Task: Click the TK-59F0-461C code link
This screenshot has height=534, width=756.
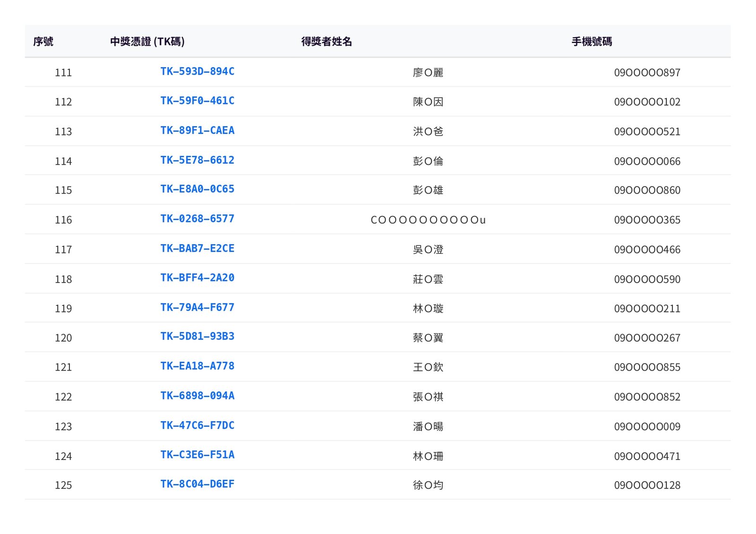Action: point(197,101)
